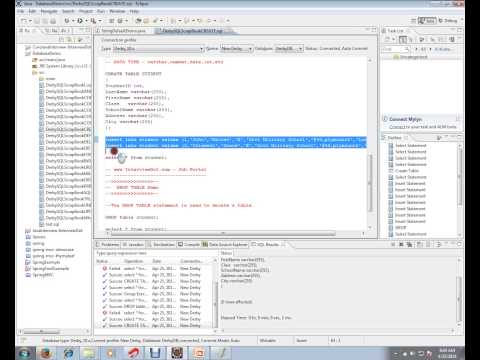Open the Declaration tab
480x360 pixels.
[161, 244]
